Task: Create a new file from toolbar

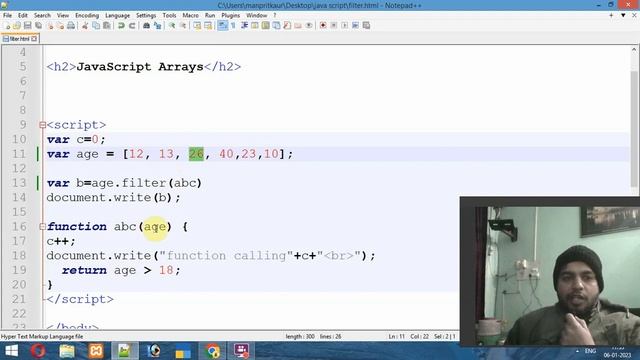Action: pos(7,25)
